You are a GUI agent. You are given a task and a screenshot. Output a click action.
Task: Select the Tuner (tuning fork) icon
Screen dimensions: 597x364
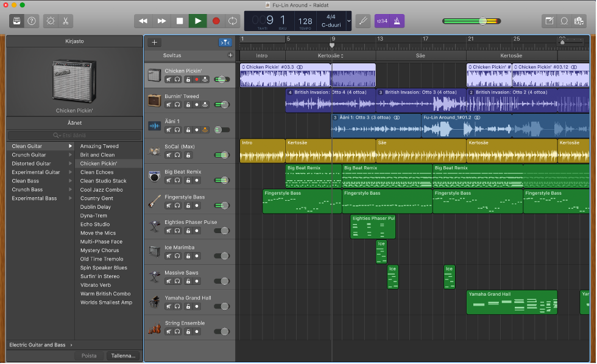pyautogui.click(x=363, y=21)
